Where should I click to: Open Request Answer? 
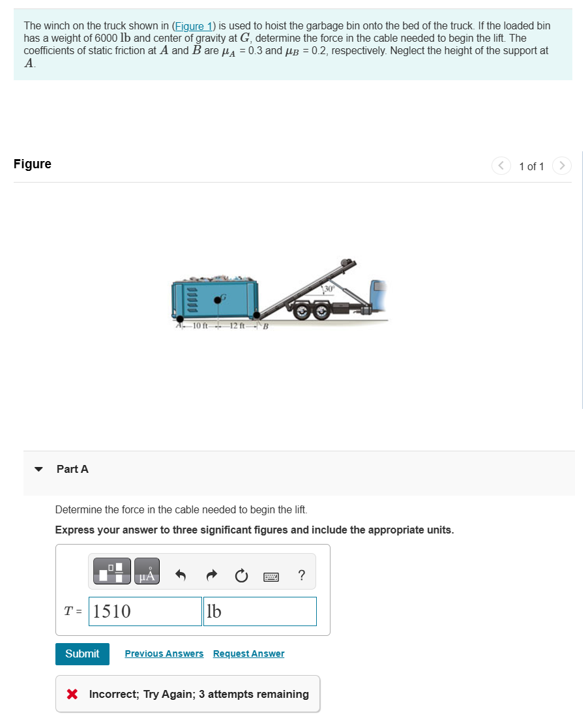(248, 654)
